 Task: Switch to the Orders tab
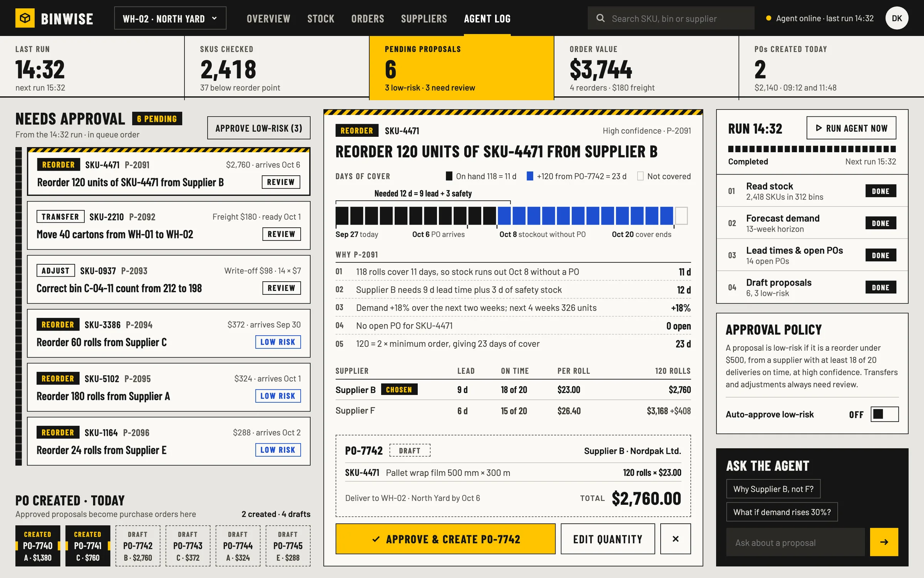click(x=368, y=18)
